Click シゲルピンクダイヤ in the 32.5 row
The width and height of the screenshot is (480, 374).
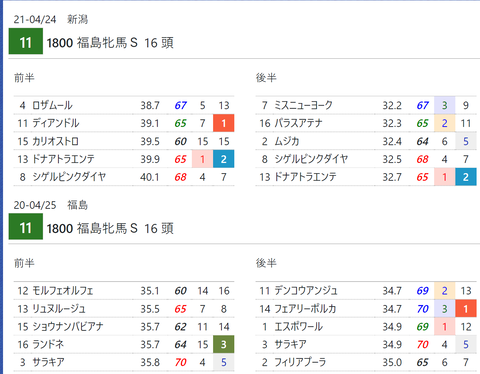tap(311, 159)
